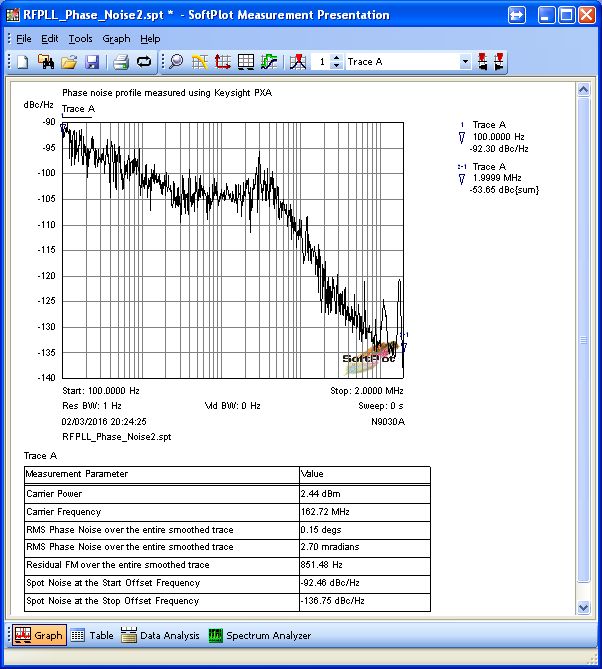Click the graph title 'Phase noise profile measured using Keysight PXA'
The height and width of the screenshot is (669, 602).
[x=167, y=93]
